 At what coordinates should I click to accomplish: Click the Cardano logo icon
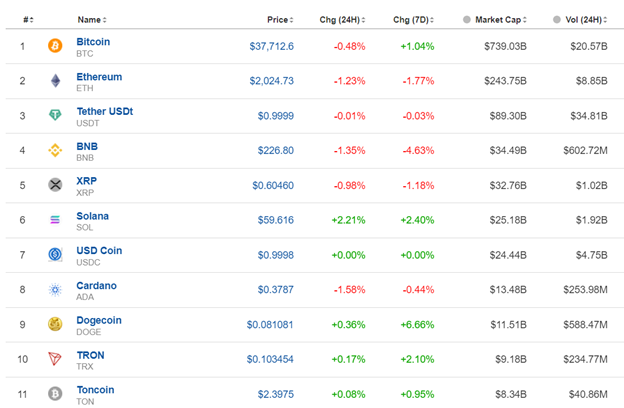pos(55,289)
